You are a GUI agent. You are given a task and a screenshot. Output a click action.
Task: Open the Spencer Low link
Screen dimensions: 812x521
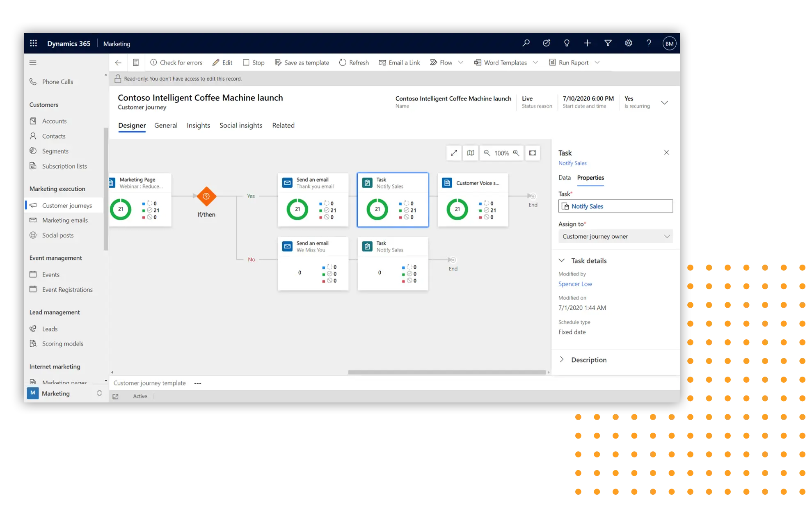[x=575, y=284]
